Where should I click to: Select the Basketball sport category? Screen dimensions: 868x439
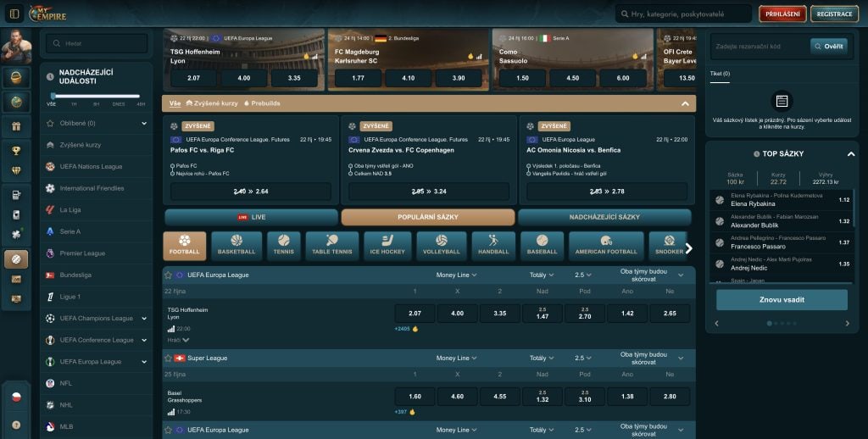coord(236,246)
